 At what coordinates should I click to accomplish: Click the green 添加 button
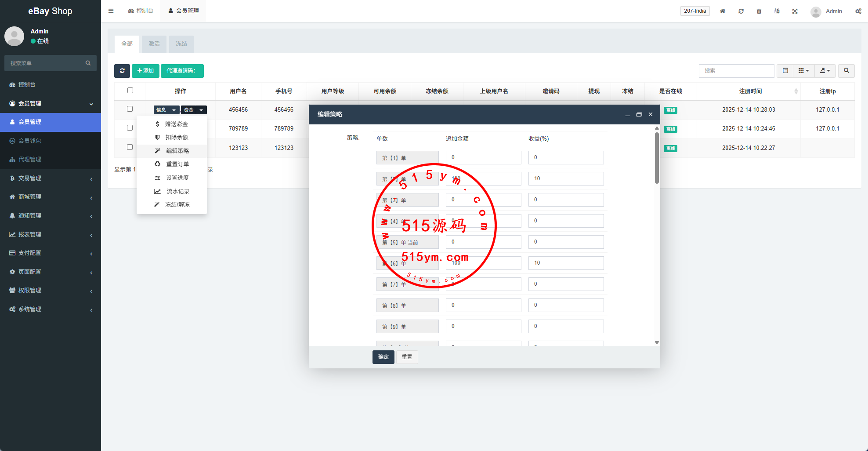click(x=145, y=71)
